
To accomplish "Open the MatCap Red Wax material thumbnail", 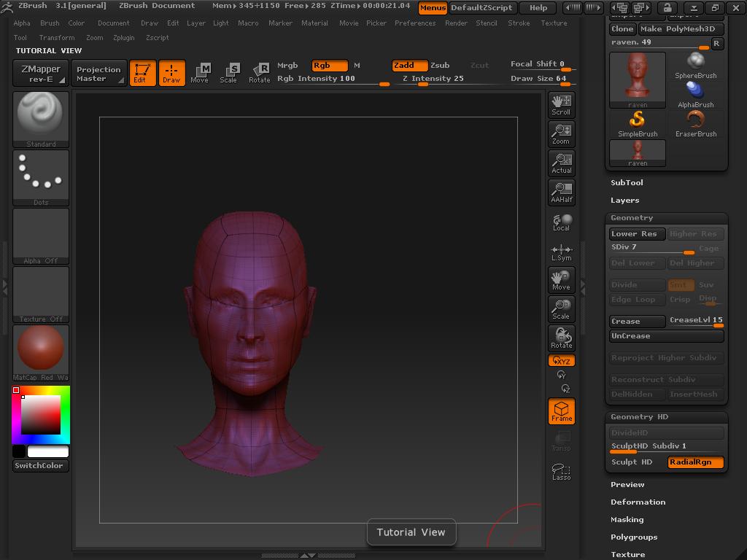I will pyautogui.click(x=41, y=352).
